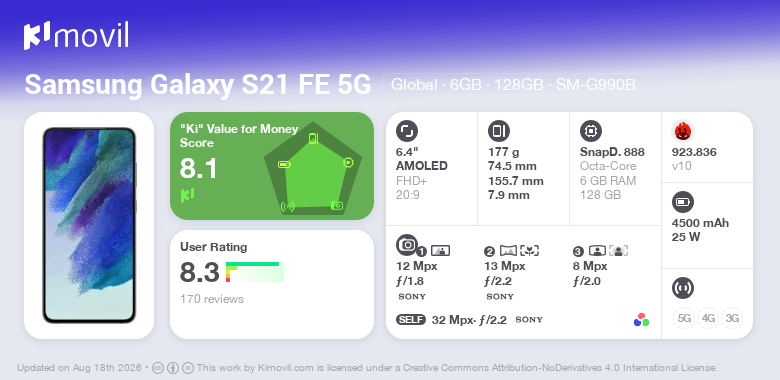Select the 4G network badge
Viewport: 780px width, 380px height.
pos(708,318)
